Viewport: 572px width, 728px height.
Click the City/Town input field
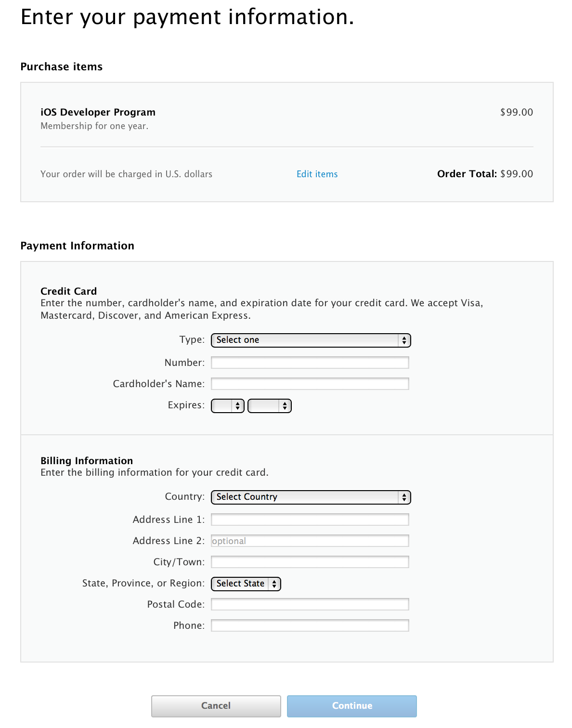(310, 562)
